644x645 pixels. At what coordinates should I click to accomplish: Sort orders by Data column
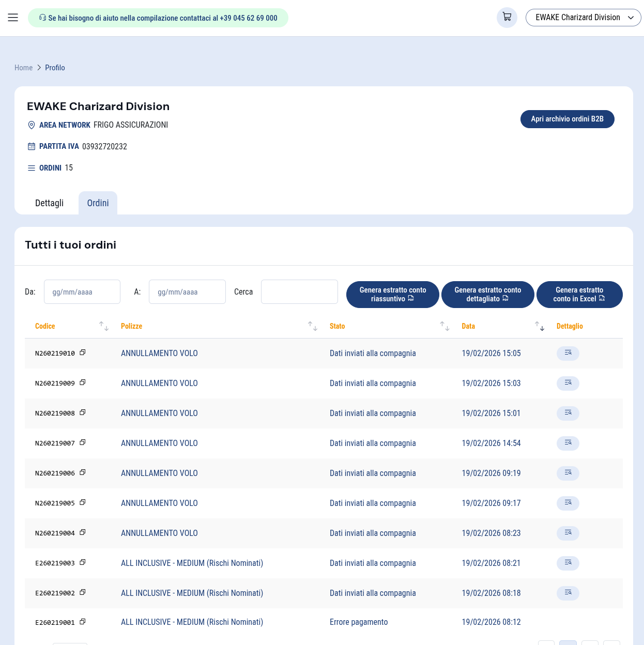540,326
